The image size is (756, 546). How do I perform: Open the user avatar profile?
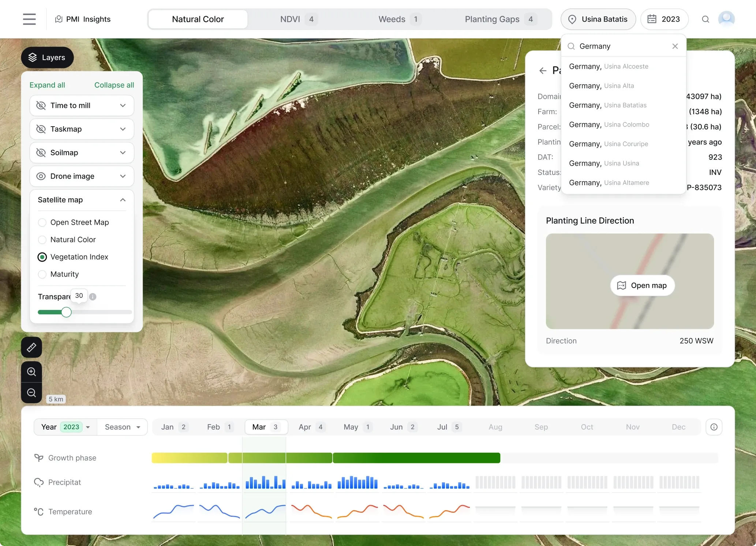point(726,19)
